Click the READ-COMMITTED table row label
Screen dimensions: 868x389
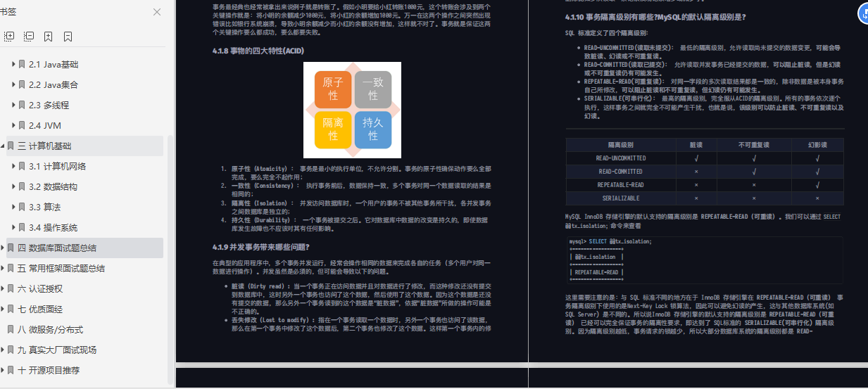pos(620,171)
